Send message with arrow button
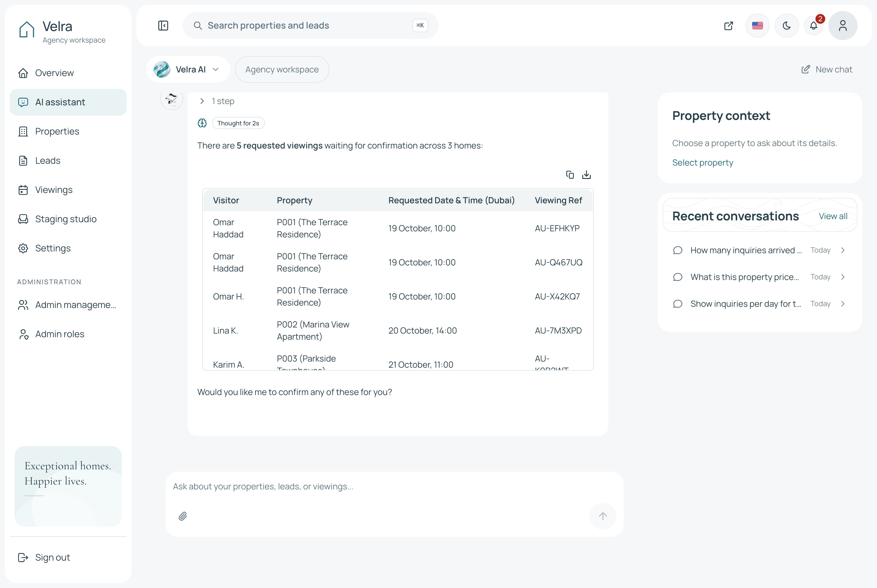The width and height of the screenshot is (877, 588). click(603, 516)
